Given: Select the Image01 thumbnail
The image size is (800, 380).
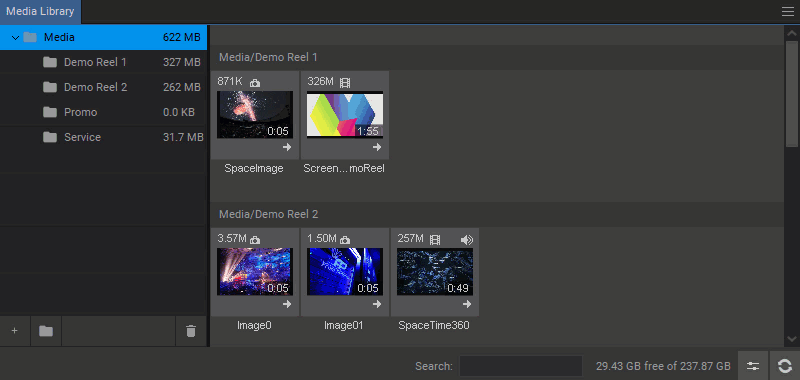Looking at the screenshot, I should click(x=345, y=272).
